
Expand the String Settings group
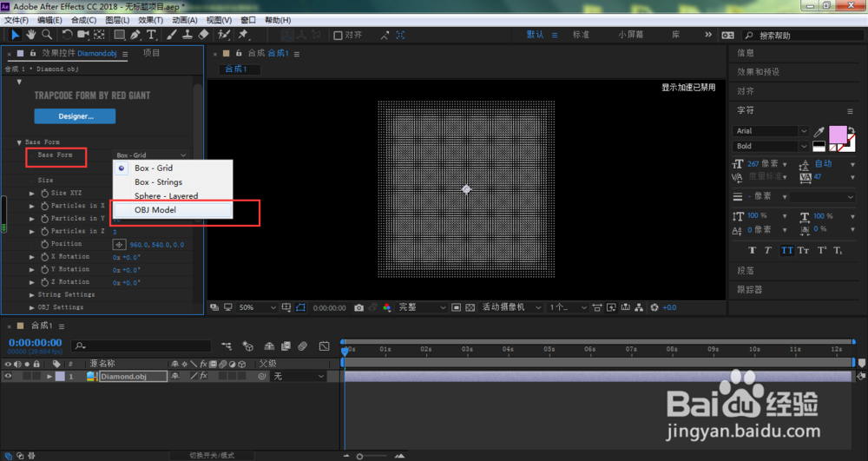coord(31,295)
